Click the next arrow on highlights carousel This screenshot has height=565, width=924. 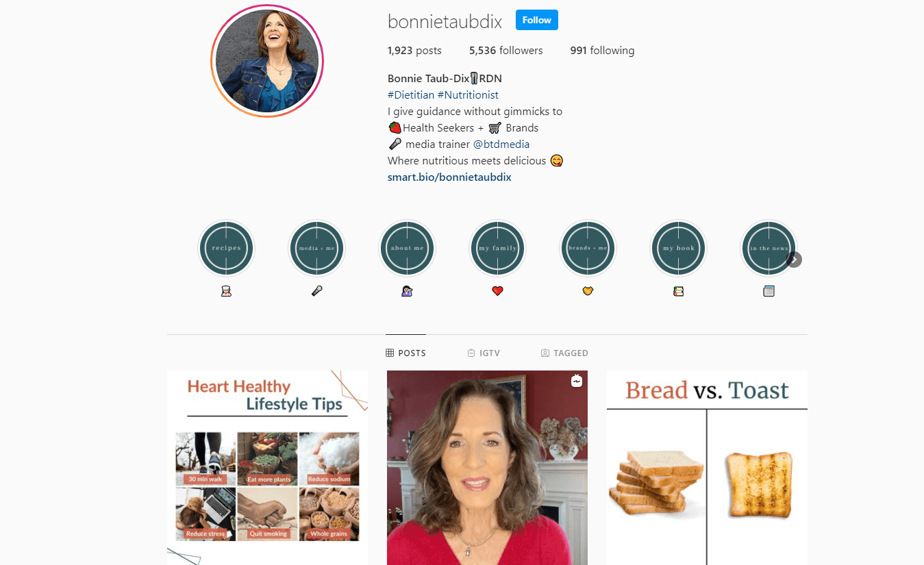[x=794, y=260]
